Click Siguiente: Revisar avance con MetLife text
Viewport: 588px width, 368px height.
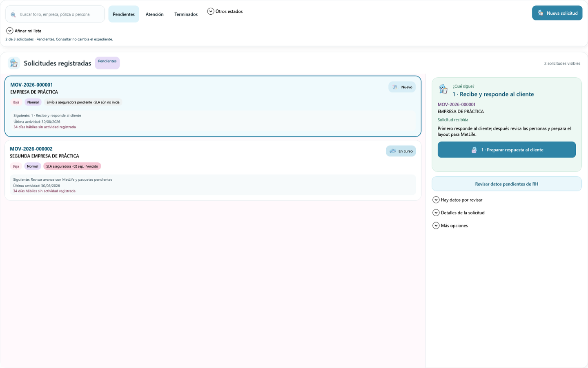pyautogui.click(x=62, y=180)
